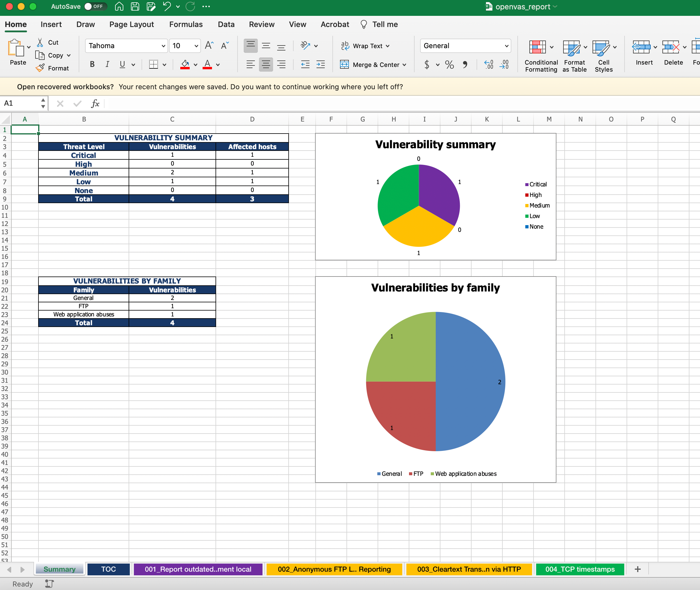Click the Percent Style icon
The image size is (700, 590).
(449, 65)
